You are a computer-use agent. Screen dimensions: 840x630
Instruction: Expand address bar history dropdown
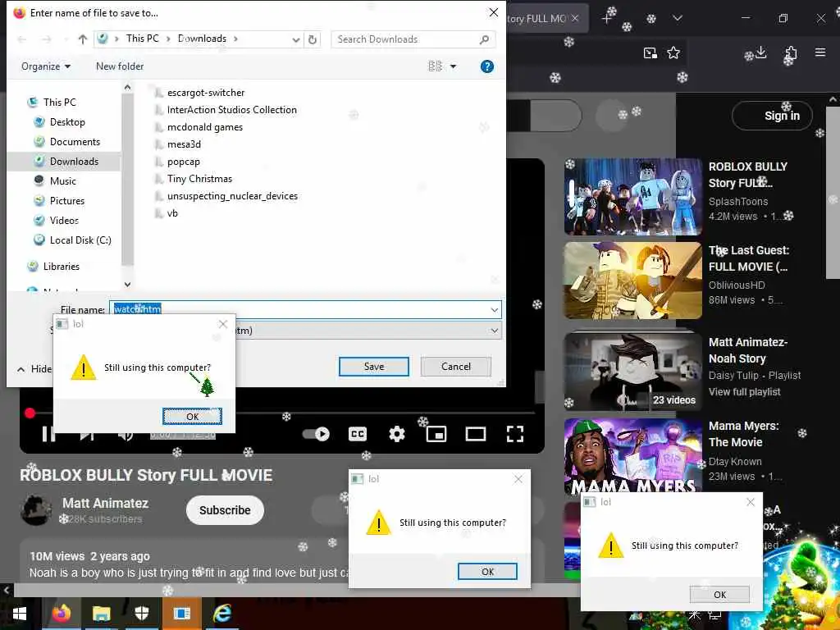pos(295,39)
